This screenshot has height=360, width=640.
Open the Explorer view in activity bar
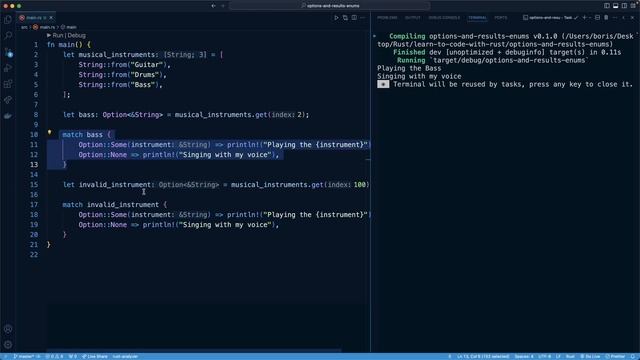point(8,20)
